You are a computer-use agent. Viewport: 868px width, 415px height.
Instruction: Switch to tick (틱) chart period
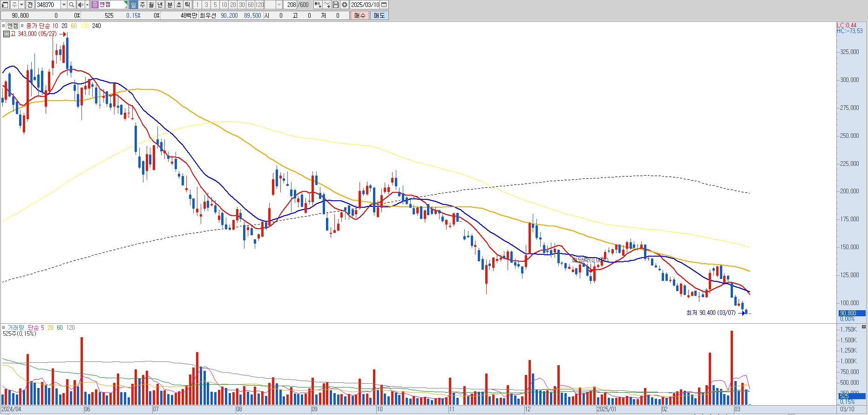pyautogui.click(x=187, y=5)
